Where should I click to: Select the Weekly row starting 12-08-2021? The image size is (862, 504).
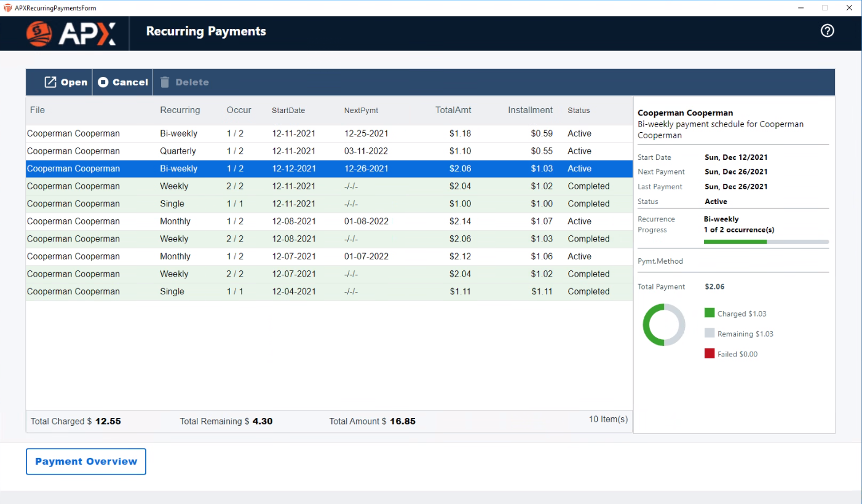pyautogui.click(x=329, y=238)
